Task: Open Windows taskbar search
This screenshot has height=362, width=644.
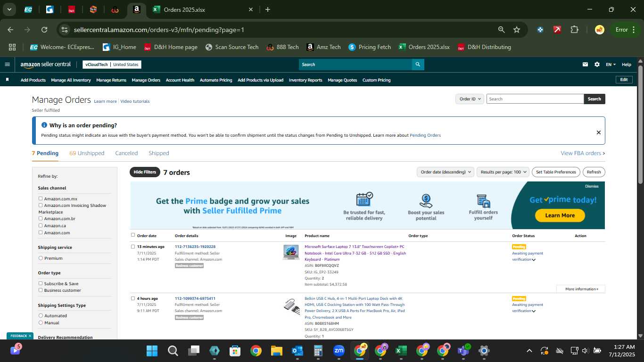Action: [x=173, y=351]
